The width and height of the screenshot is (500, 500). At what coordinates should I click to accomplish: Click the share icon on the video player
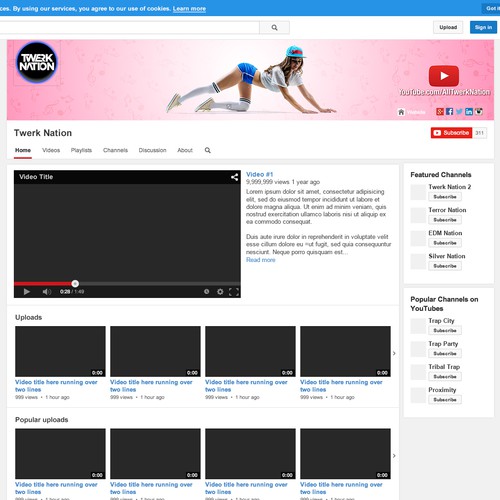click(234, 177)
